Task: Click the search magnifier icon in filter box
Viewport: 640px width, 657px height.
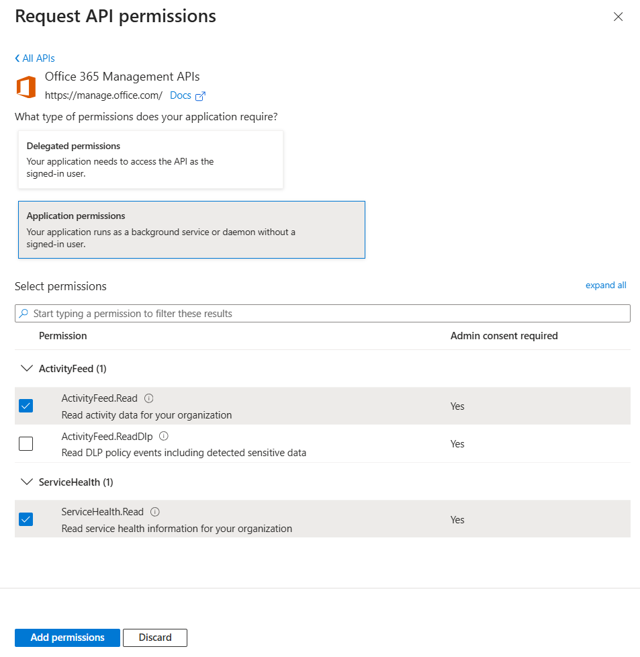Action: 25,313
